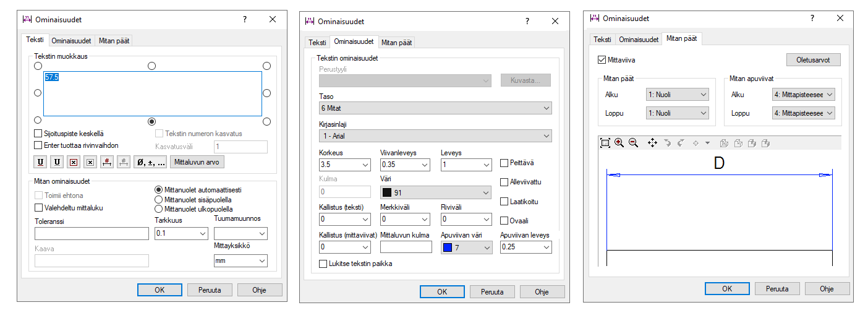The image size is (868, 318).
Task: Open Mitan apuviivat Loppu dropdown
Action: (803, 113)
